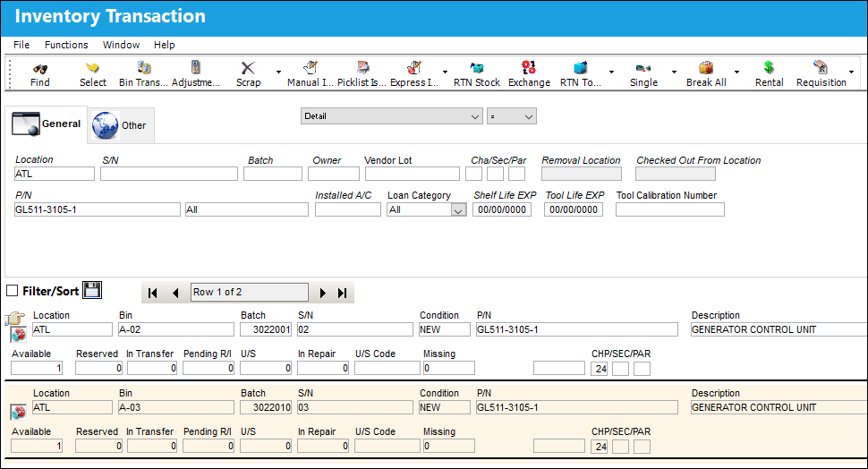The height and width of the screenshot is (469, 868).
Task: Select the Bin A-02 value
Action: pyautogui.click(x=176, y=329)
